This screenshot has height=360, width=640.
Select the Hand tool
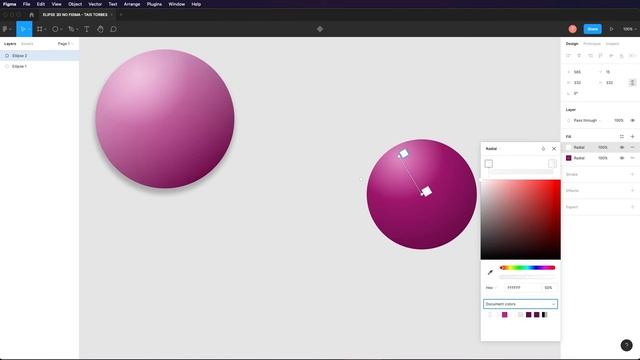coord(100,29)
